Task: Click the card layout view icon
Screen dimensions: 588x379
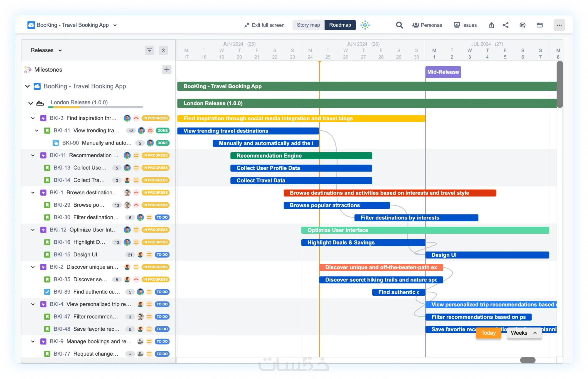Action: [540, 25]
